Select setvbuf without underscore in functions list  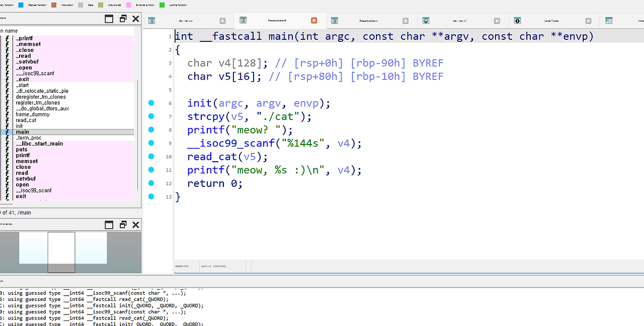pos(26,179)
